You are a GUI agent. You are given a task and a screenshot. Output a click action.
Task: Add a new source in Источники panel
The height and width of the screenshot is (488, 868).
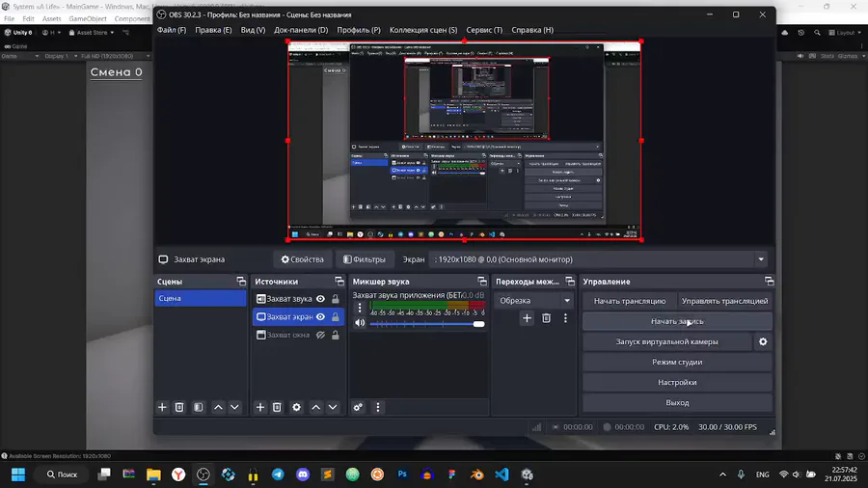tap(260, 407)
